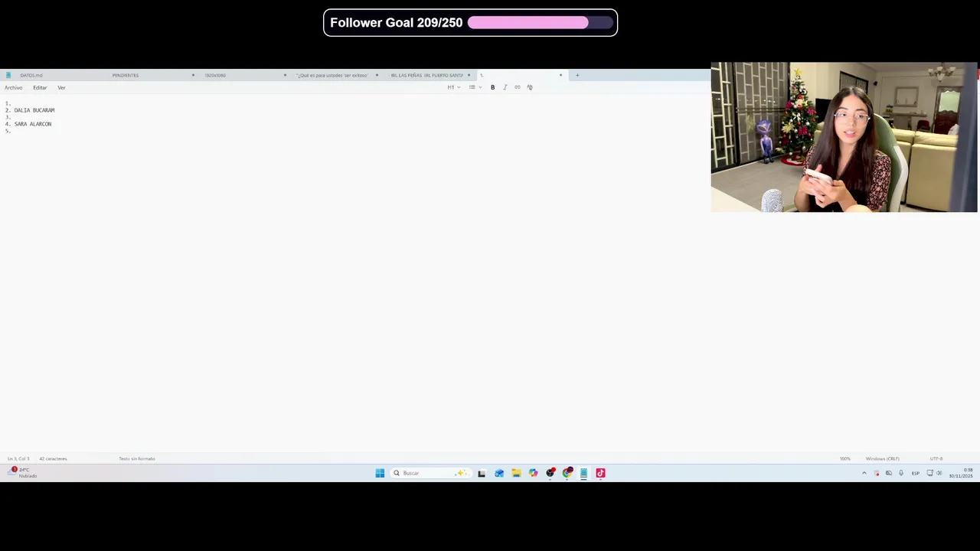980x551 pixels.
Task: Toggle bold formatting in Notepad toolbar
Action: (x=492, y=87)
